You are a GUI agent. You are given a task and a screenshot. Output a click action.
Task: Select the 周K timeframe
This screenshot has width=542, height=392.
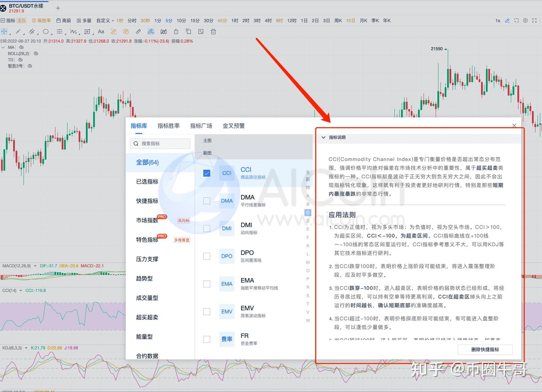(x=338, y=21)
